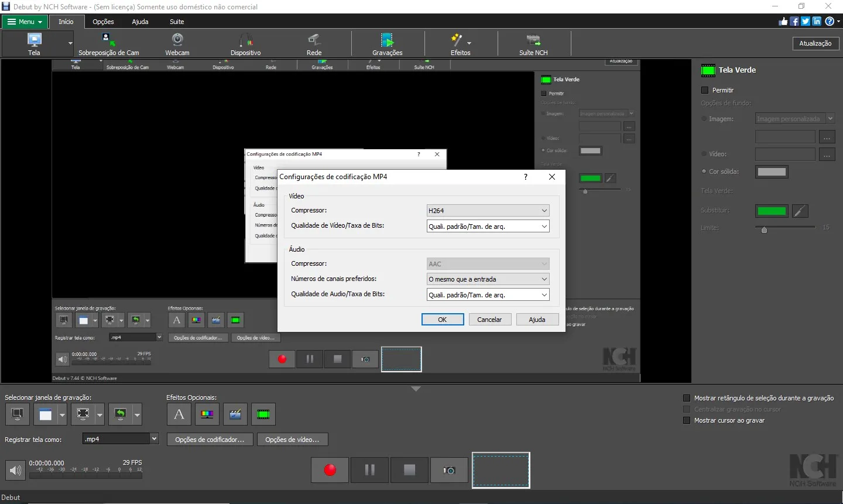Click the eyedropper next to Substituir color
This screenshot has height=504, width=843.
click(800, 211)
